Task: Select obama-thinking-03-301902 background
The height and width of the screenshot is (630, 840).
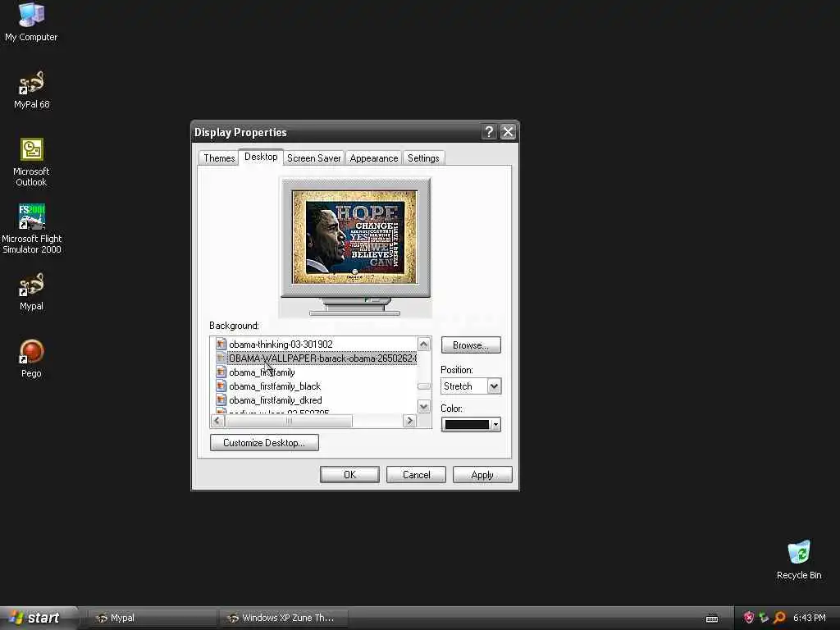Action: click(281, 344)
